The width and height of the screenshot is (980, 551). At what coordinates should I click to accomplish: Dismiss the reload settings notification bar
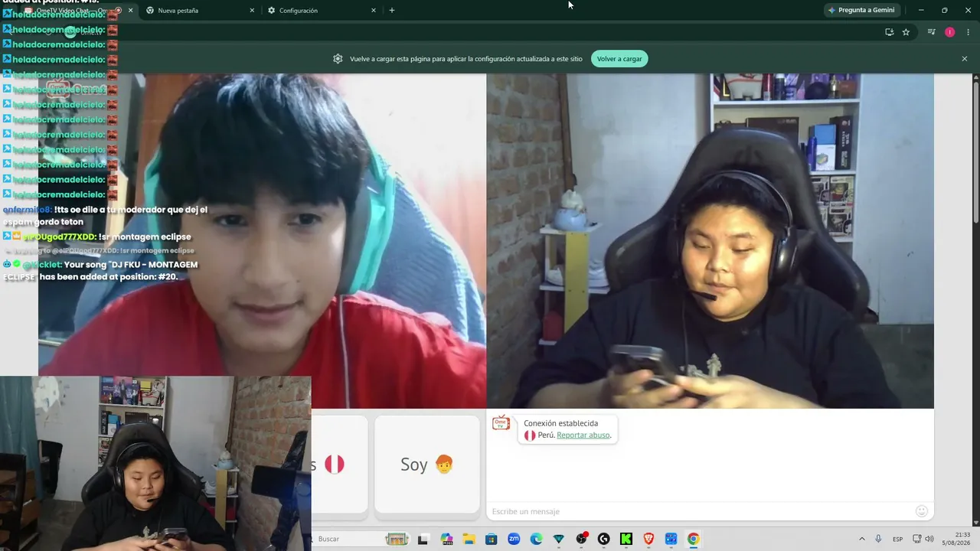coord(965,59)
